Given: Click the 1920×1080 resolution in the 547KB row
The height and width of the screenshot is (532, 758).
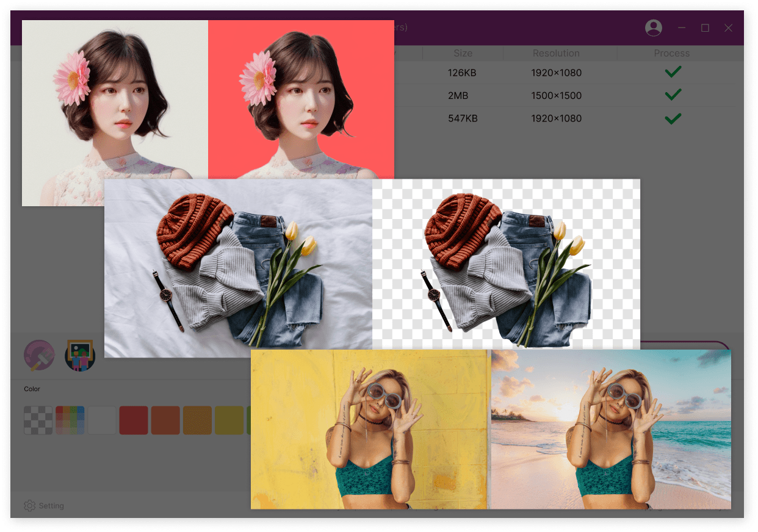Looking at the screenshot, I should coord(556,118).
